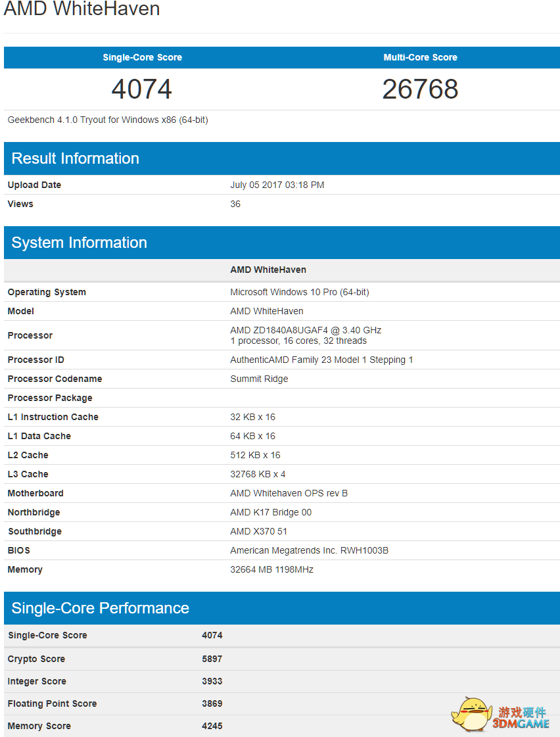Screen dimensions: 560x737
Task: Click AuthenticAMD Family 23 Model 1 value
Action: 321,360
